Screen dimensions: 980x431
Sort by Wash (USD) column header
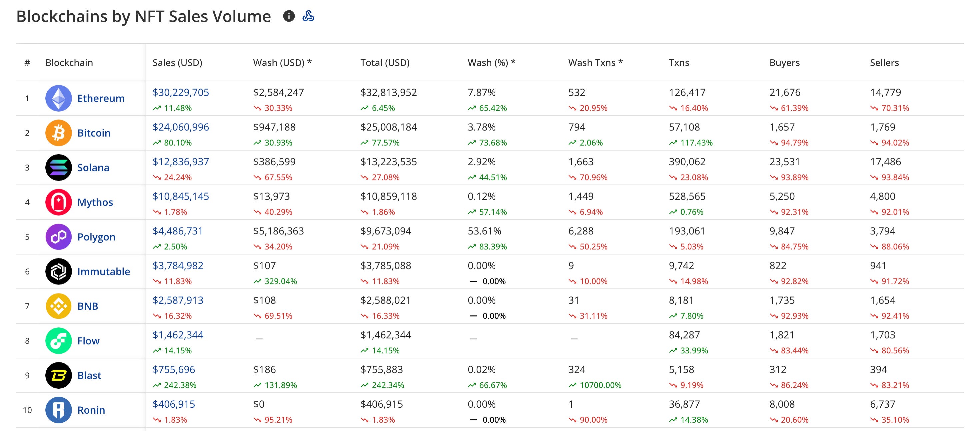coord(282,63)
